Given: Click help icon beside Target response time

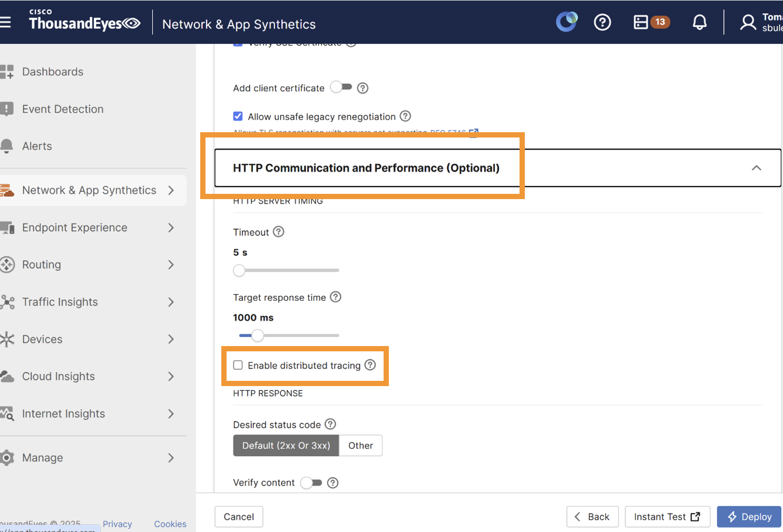Looking at the screenshot, I should coord(336,297).
